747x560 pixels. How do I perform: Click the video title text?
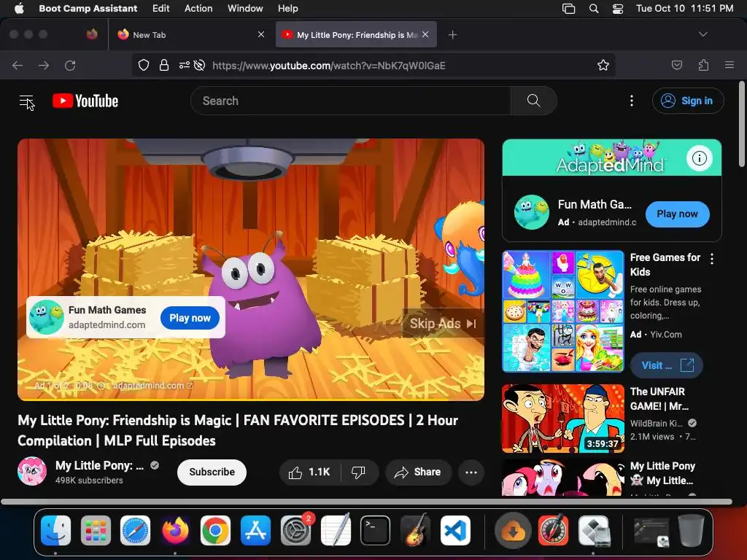pyautogui.click(x=238, y=430)
